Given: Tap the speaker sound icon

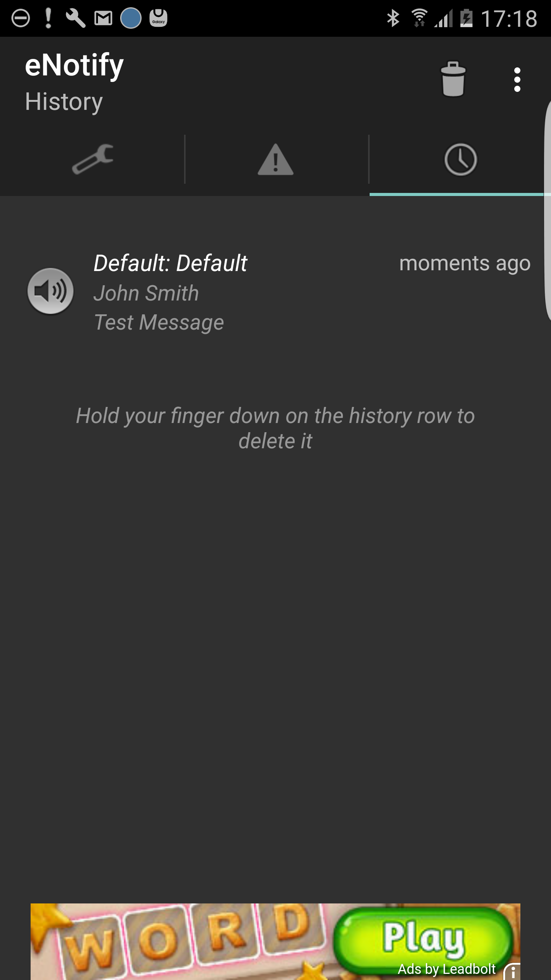Looking at the screenshot, I should (x=50, y=291).
